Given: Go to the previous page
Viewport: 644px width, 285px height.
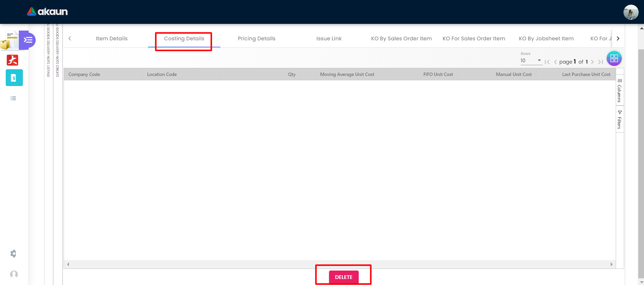Looking at the screenshot, I should [x=555, y=62].
